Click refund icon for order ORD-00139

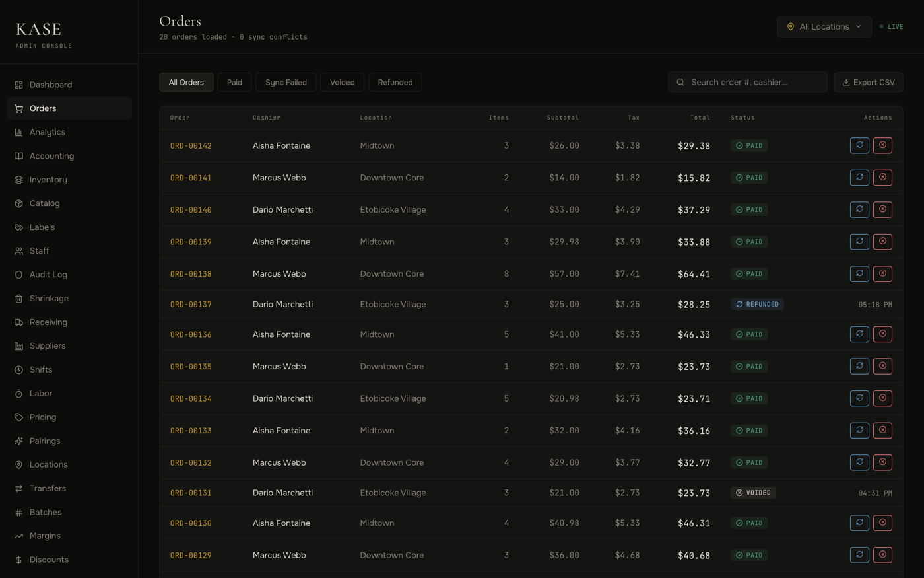tap(859, 242)
